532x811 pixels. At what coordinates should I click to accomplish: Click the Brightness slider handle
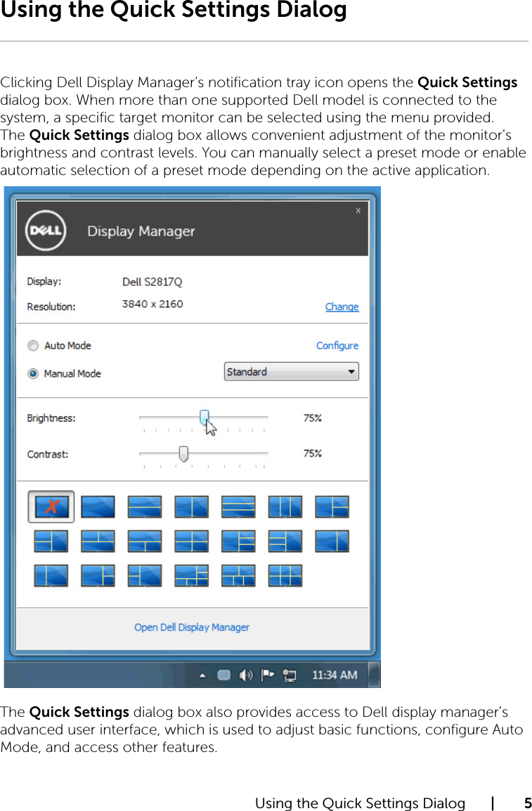point(205,417)
